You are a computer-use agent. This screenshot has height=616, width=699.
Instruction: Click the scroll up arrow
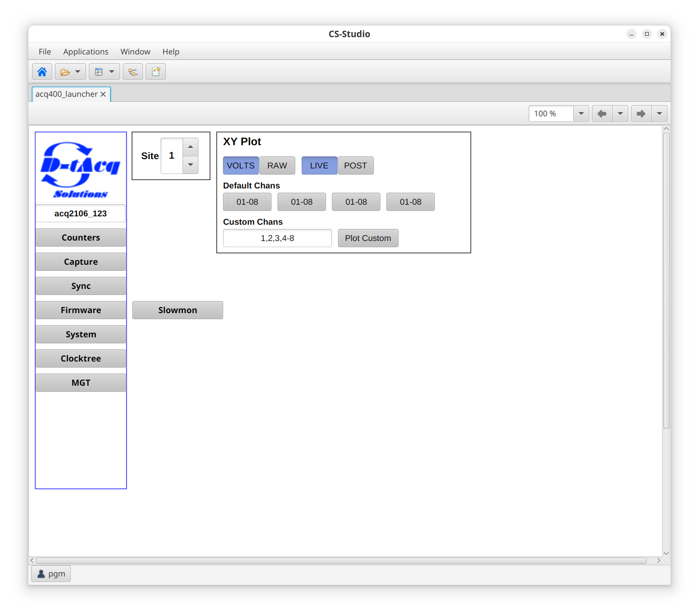[x=666, y=129]
